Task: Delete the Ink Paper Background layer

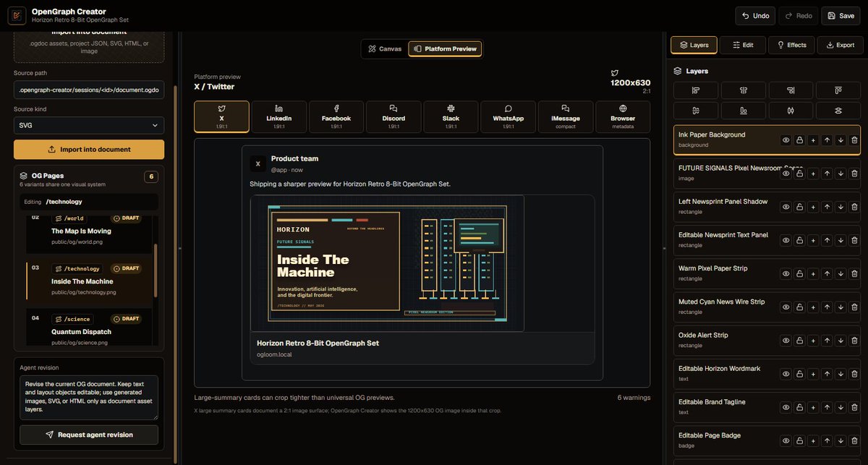Action: pyautogui.click(x=854, y=140)
